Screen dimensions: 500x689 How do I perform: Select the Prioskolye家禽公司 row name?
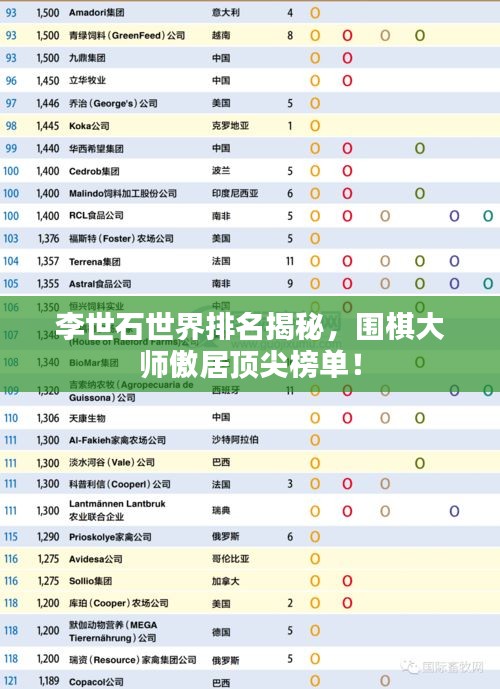110,537
